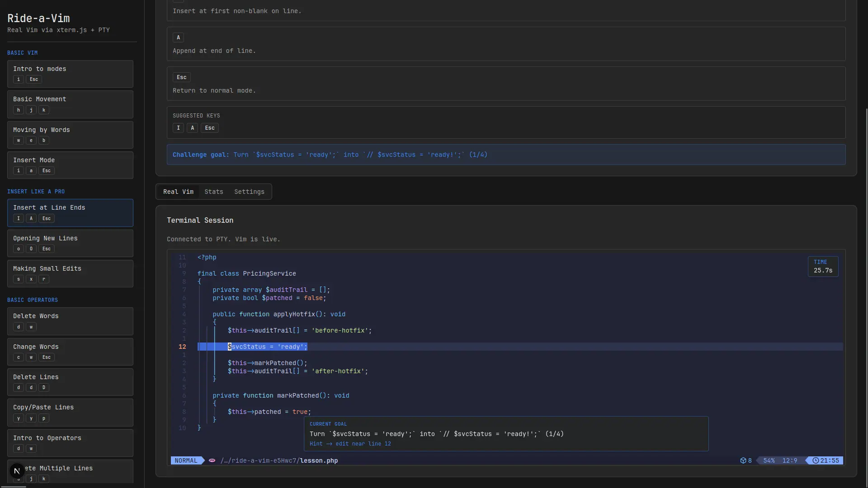The width and height of the screenshot is (868, 488).
Task: Open the Insert Mode lesson
Action: (x=70, y=165)
